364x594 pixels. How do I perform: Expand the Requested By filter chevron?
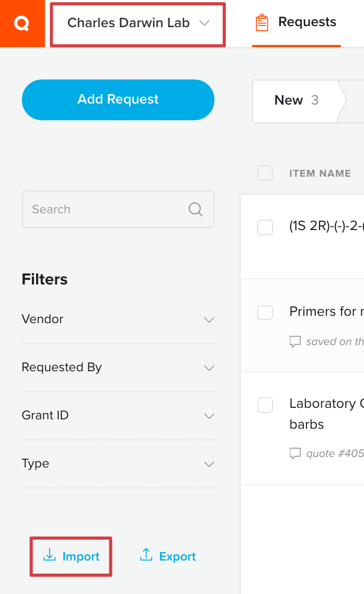(209, 368)
